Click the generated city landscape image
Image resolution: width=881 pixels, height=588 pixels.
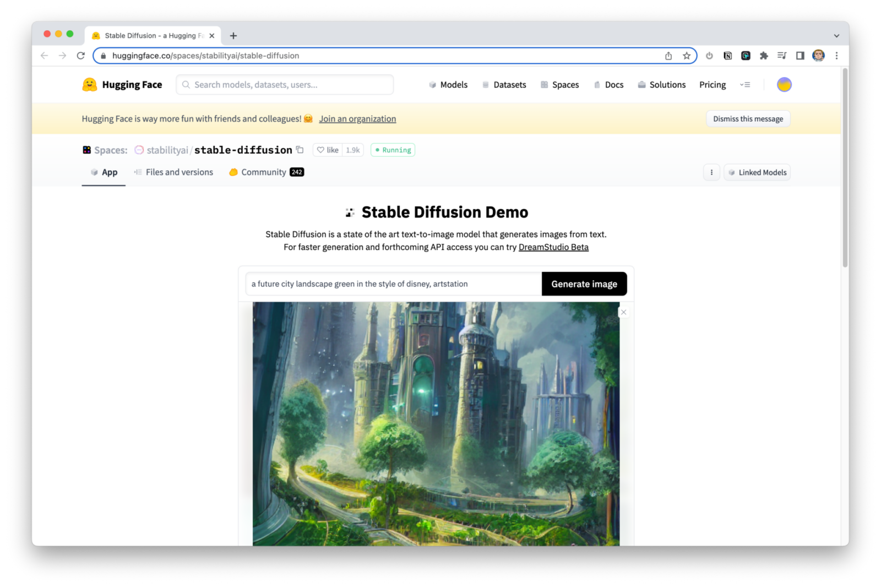pyautogui.click(x=436, y=424)
